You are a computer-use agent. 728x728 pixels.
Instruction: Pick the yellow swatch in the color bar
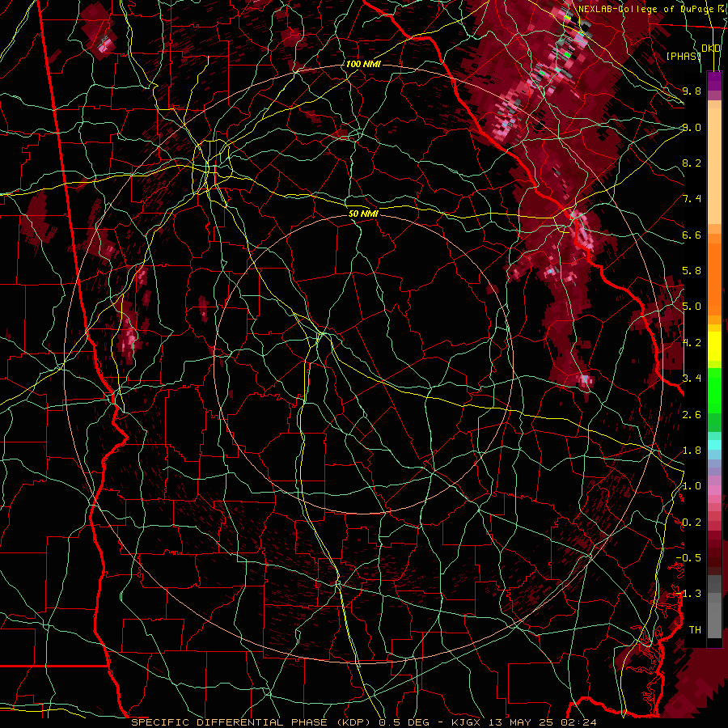point(714,346)
